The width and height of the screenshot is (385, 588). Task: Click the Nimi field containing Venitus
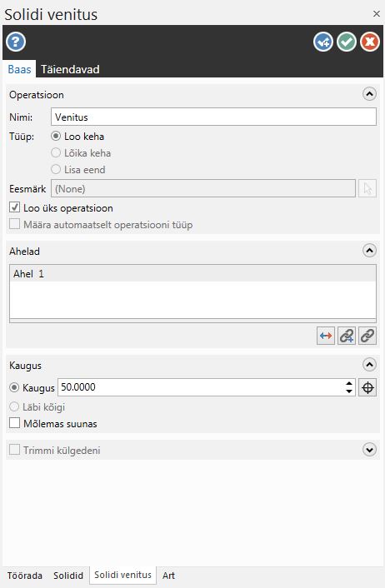point(213,117)
